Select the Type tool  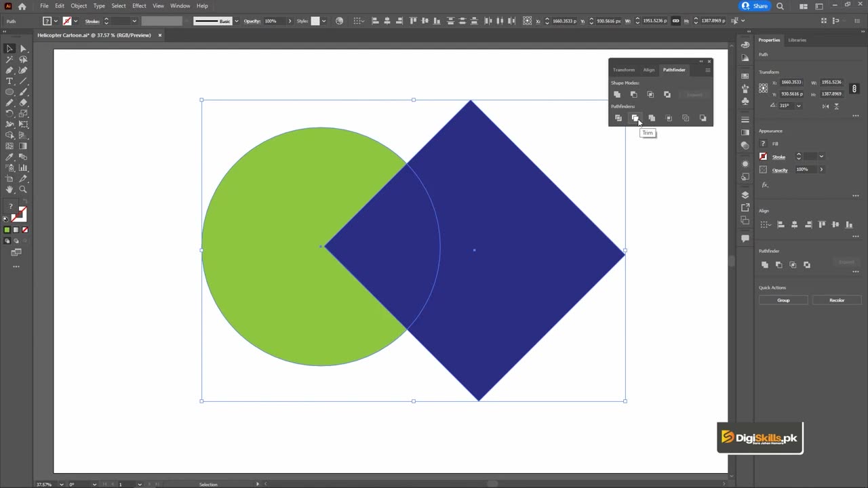point(9,81)
